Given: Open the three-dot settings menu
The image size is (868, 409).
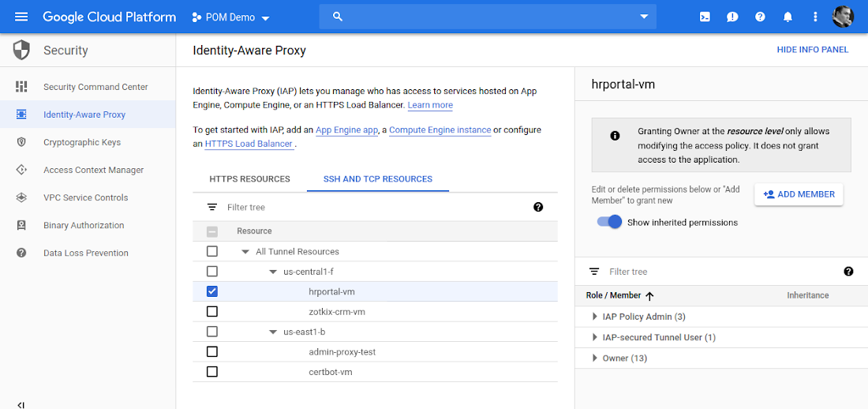Looking at the screenshot, I should point(815,17).
